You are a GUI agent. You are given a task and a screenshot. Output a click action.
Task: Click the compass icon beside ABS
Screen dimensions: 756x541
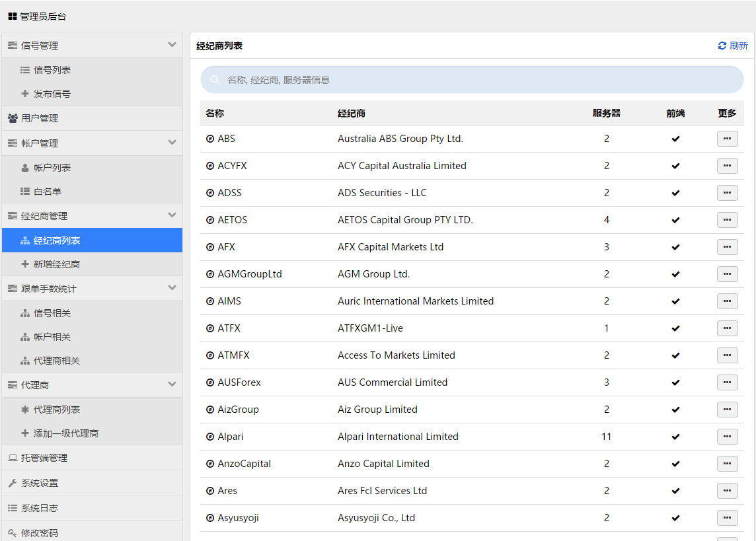(x=210, y=139)
